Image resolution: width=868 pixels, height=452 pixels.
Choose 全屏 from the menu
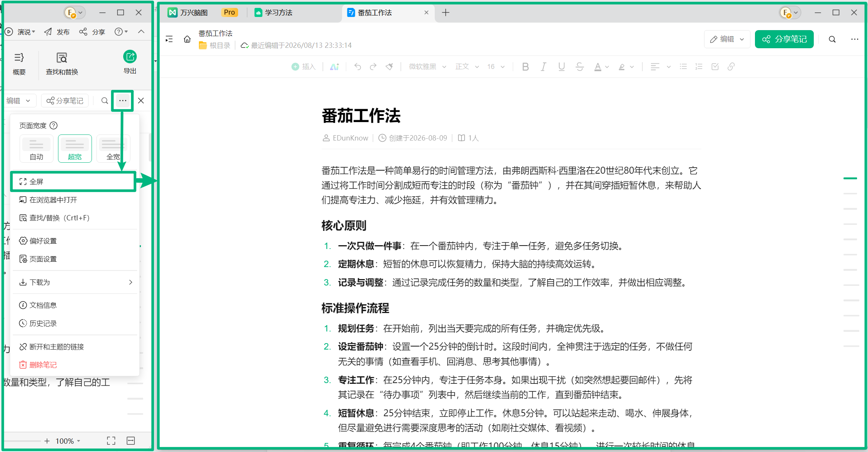[73, 182]
